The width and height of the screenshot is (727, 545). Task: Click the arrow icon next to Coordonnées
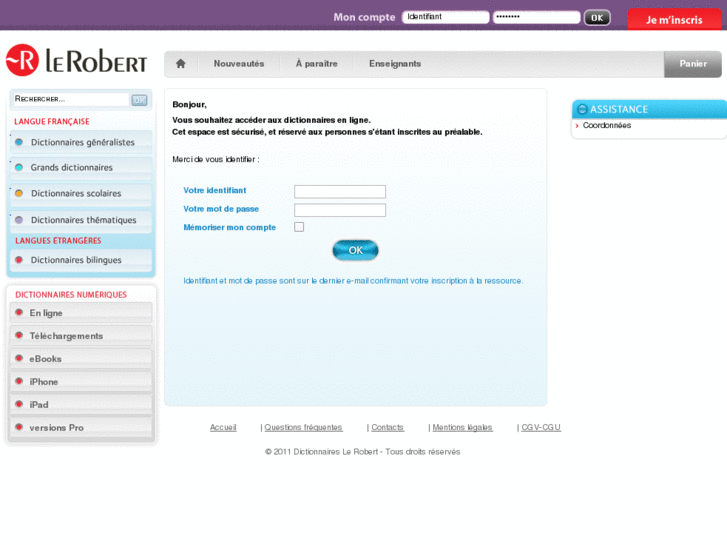[x=577, y=126]
